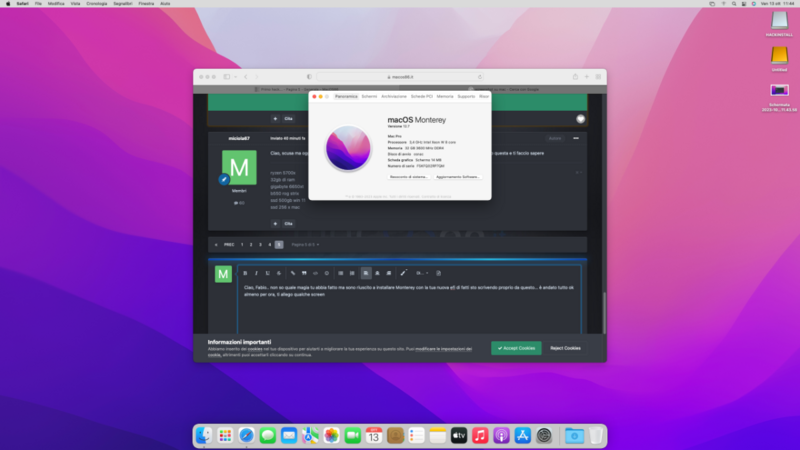Go to page 1 of the thread
This screenshot has height=450, width=800.
pos(242,244)
